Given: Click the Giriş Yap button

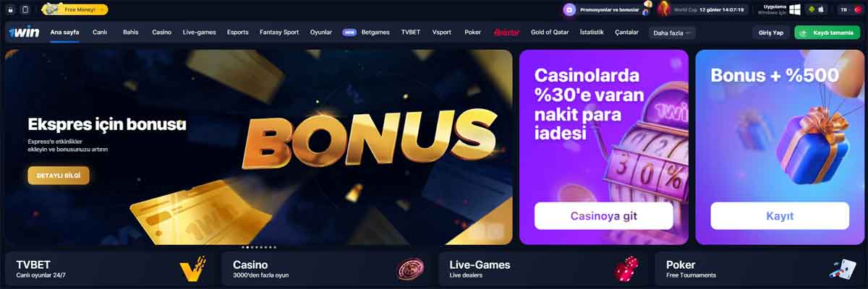Looking at the screenshot, I should point(770,33).
